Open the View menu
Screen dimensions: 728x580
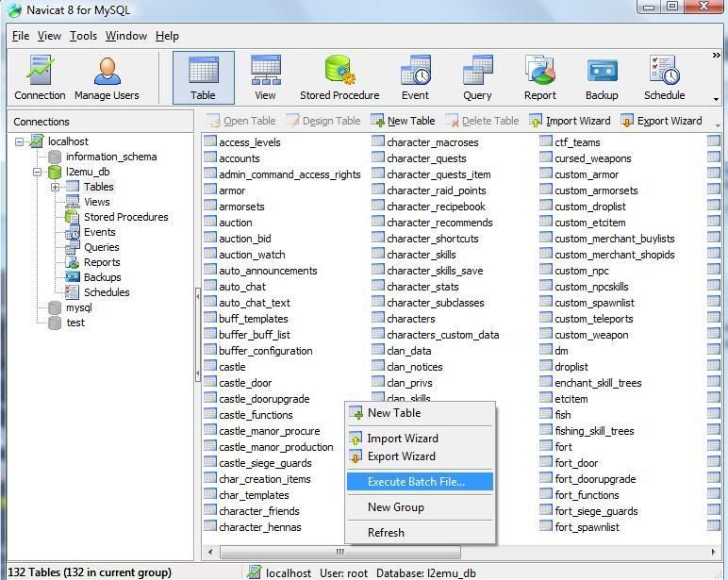pos(49,36)
